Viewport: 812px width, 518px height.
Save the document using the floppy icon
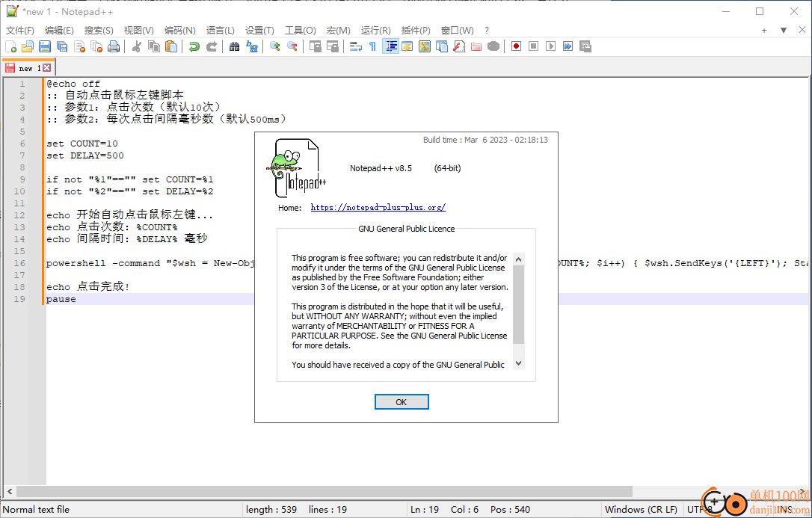click(x=45, y=46)
